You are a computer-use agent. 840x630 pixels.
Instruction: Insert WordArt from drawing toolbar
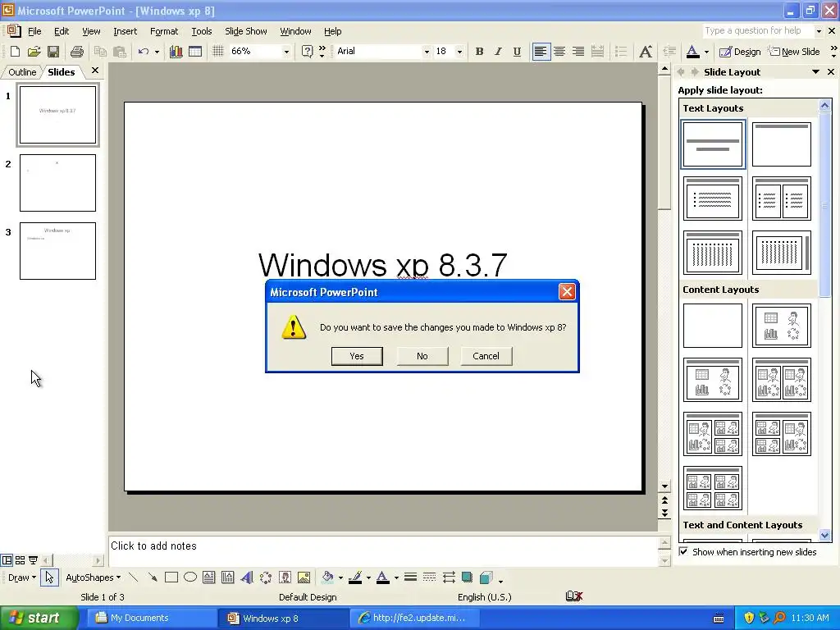(x=247, y=577)
